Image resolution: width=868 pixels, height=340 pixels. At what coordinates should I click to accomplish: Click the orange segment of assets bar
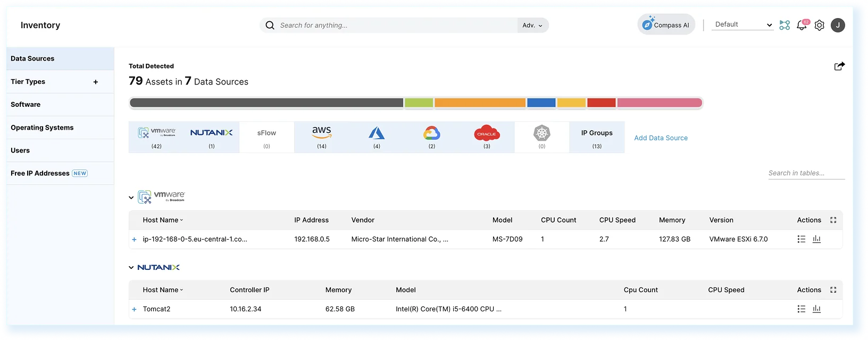[x=480, y=103]
